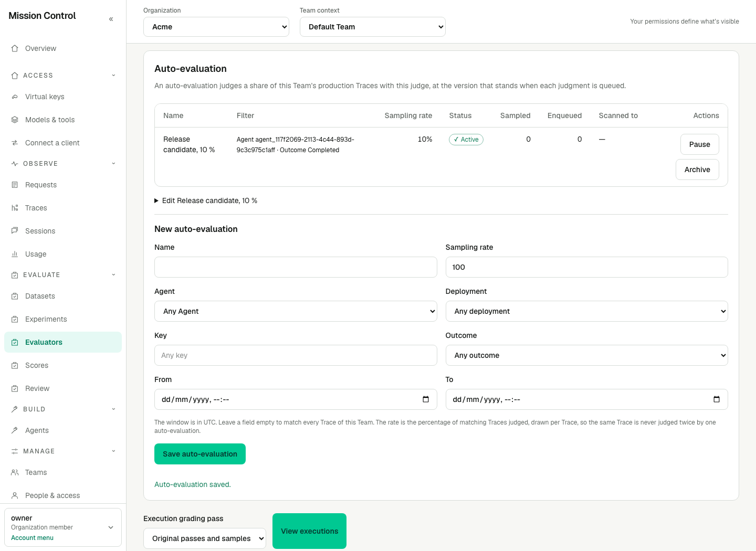Screen dimensions: 756x551
Task: Click the Teams people icon
Action: point(15,472)
